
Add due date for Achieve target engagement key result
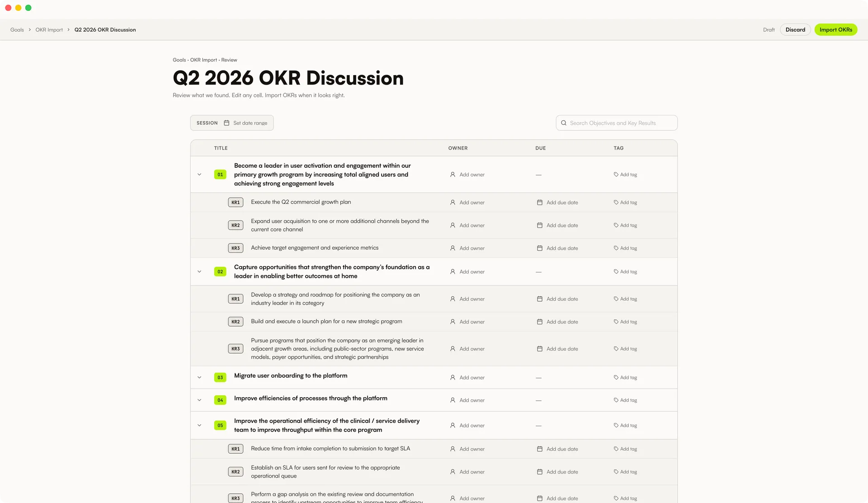[x=557, y=248]
